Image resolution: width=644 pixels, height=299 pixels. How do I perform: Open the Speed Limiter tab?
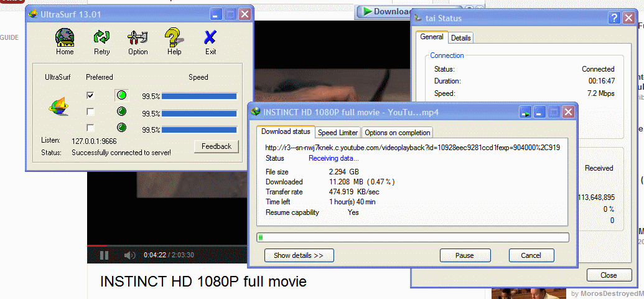click(x=338, y=133)
